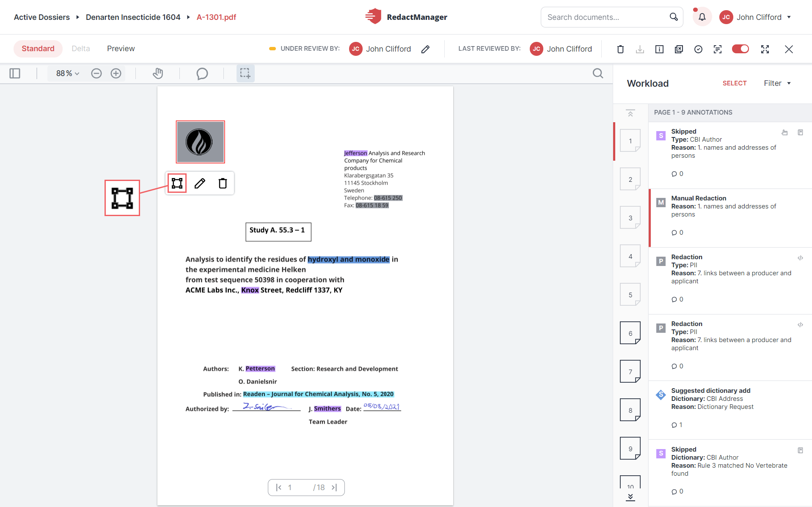Screen dimensions: 812x507
Task: Select page 8 thumbnail
Action: point(630,410)
